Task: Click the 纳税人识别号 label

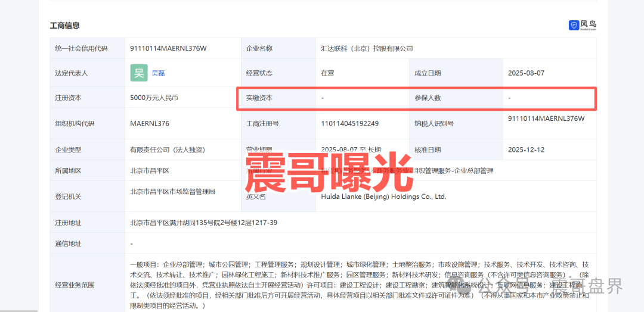Action: [x=434, y=124]
